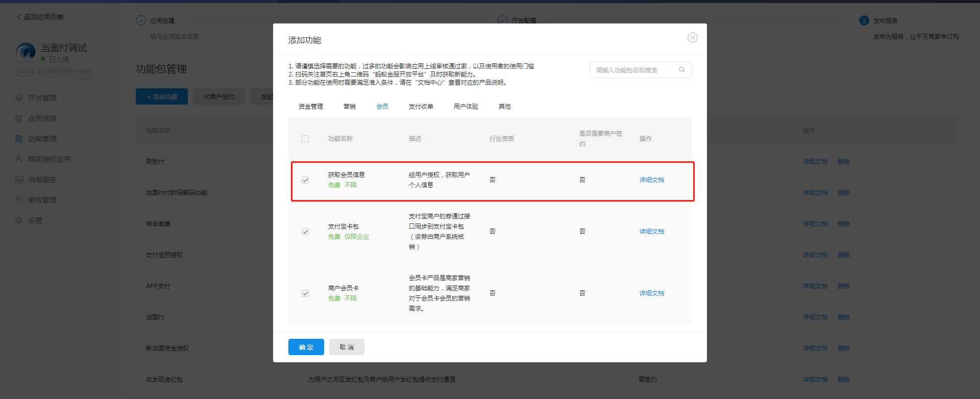Open 详细文档 in APP支付 row
This screenshot has width=980, height=399.
(x=815, y=286)
